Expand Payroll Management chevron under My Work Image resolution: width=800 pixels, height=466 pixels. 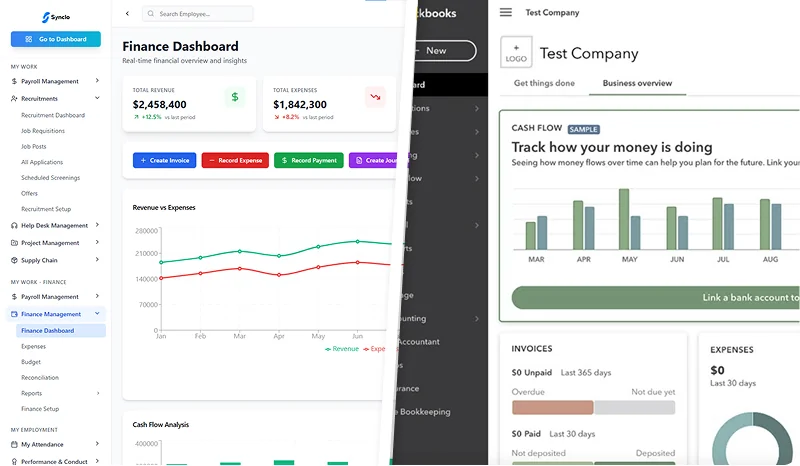pos(97,81)
